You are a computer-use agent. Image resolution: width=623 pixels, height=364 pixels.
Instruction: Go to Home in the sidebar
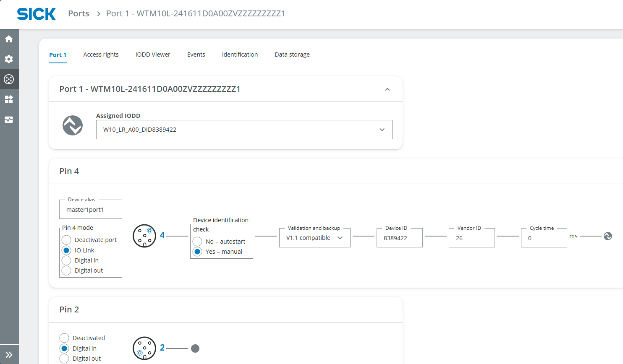point(9,39)
